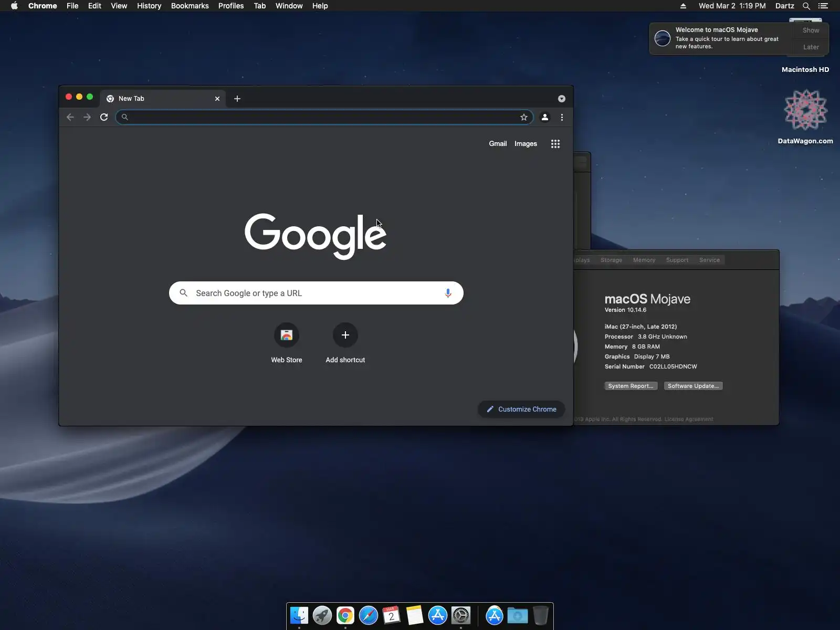Open Safari from the Dock

[x=369, y=615]
